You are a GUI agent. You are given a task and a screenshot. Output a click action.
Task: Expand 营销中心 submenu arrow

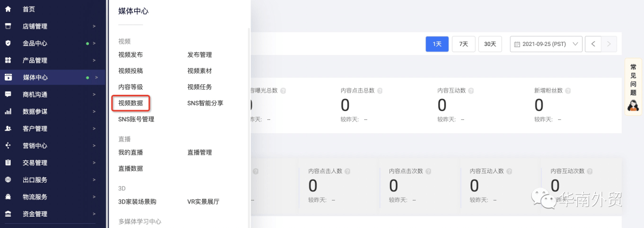(x=94, y=146)
